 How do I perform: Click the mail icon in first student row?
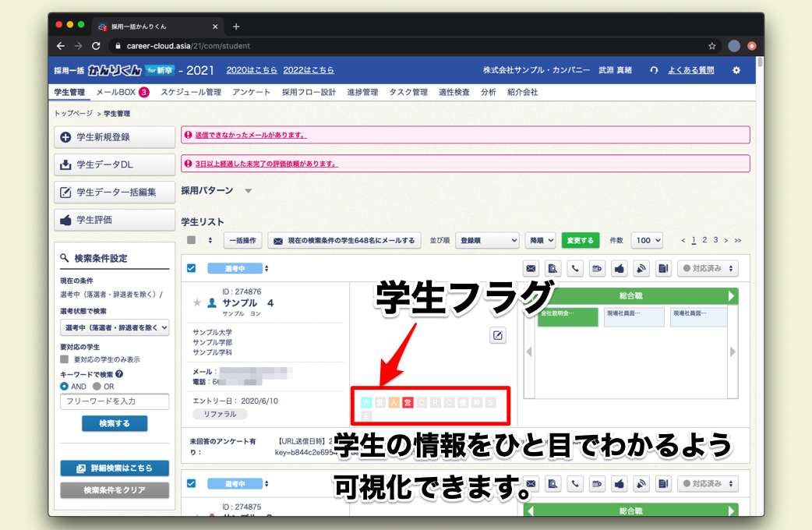point(531,268)
